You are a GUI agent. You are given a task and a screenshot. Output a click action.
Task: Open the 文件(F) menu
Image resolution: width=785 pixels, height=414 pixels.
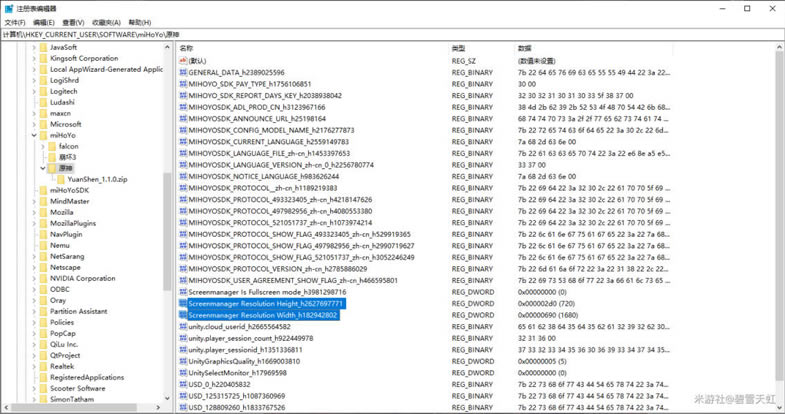pyautogui.click(x=14, y=22)
